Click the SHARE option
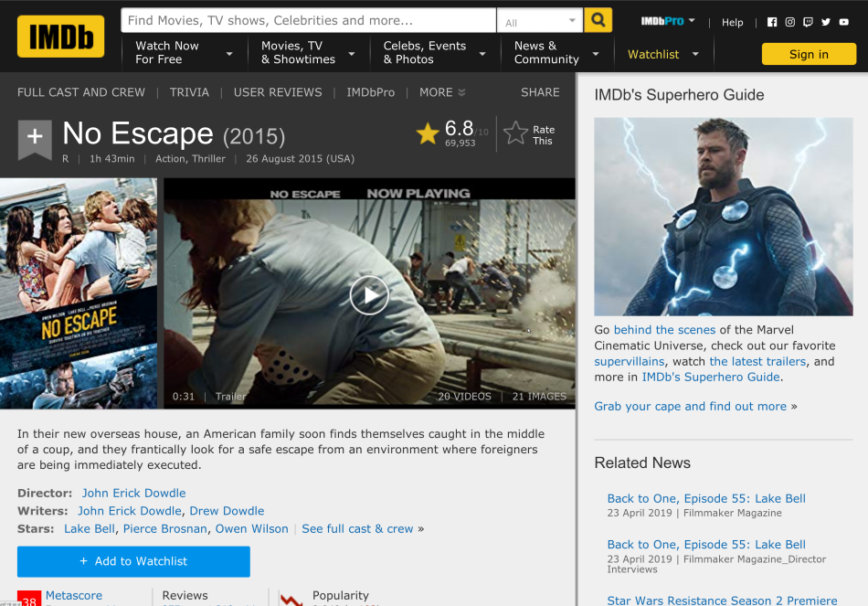Screen dimensions: 868x606 coord(540,92)
